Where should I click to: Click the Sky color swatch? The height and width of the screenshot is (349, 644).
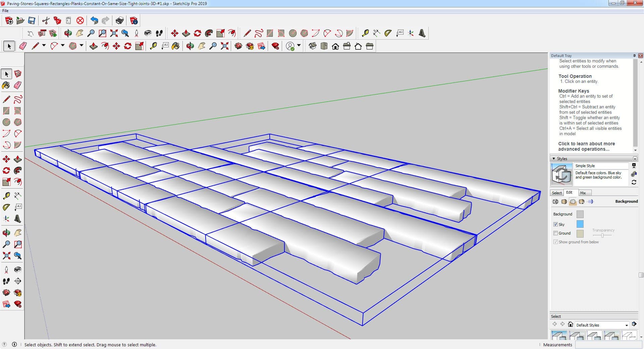(x=580, y=224)
